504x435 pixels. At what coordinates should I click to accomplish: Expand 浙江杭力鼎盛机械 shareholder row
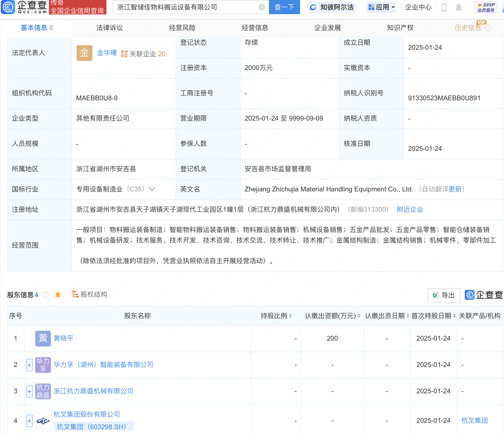pyautogui.click(x=29, y=391)
